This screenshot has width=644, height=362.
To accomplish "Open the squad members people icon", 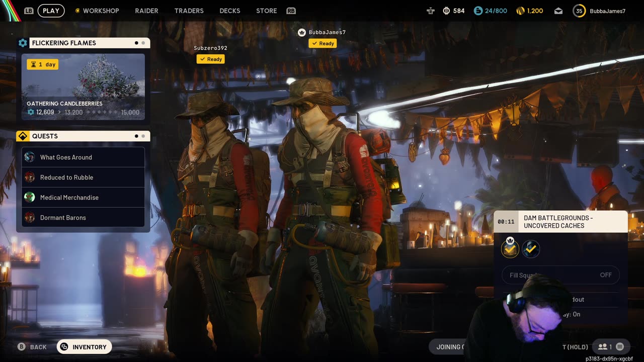I will coord(602,347).
